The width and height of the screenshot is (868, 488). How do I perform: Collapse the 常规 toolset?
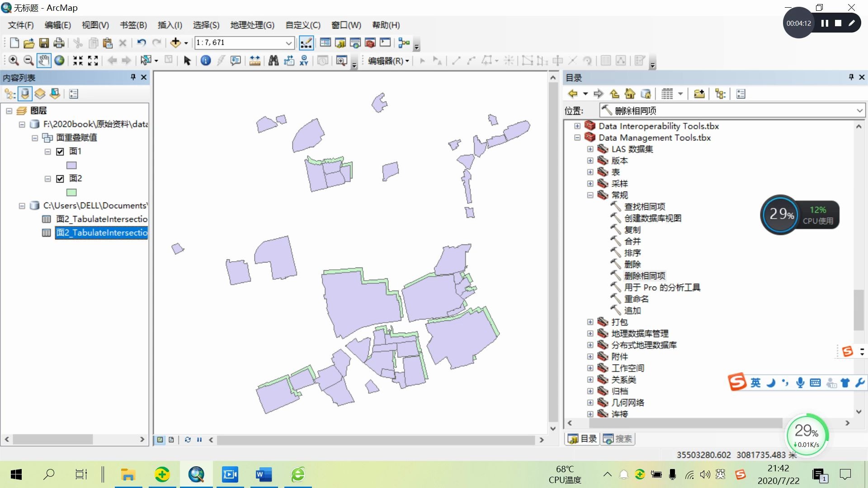click(590, 195)
